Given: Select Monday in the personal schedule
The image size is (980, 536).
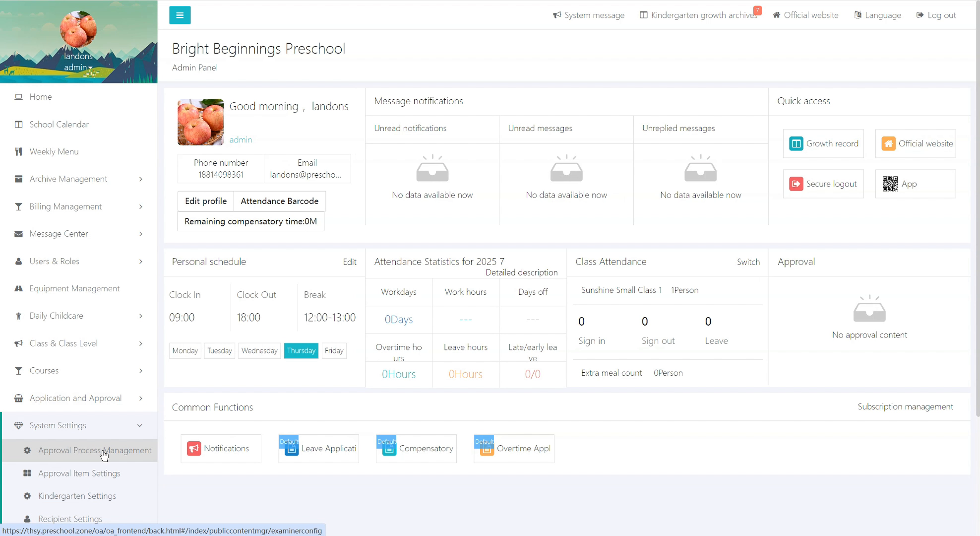Looking at the screenshot, I should coord(185,351).
